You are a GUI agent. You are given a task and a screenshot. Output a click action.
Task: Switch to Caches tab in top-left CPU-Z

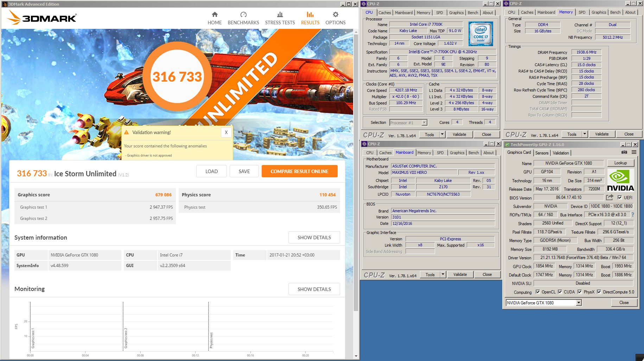(x=384, y=13)
